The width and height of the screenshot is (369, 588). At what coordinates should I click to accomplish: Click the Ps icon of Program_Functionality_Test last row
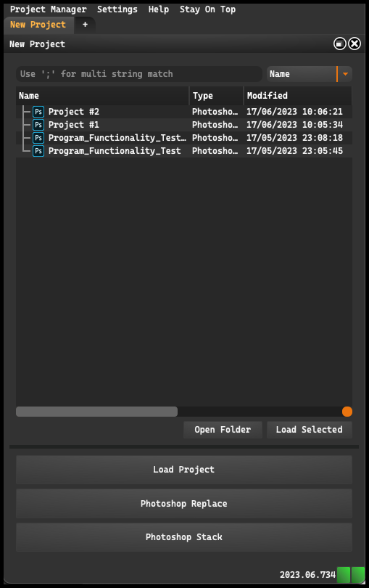click(x=38, y=151)
